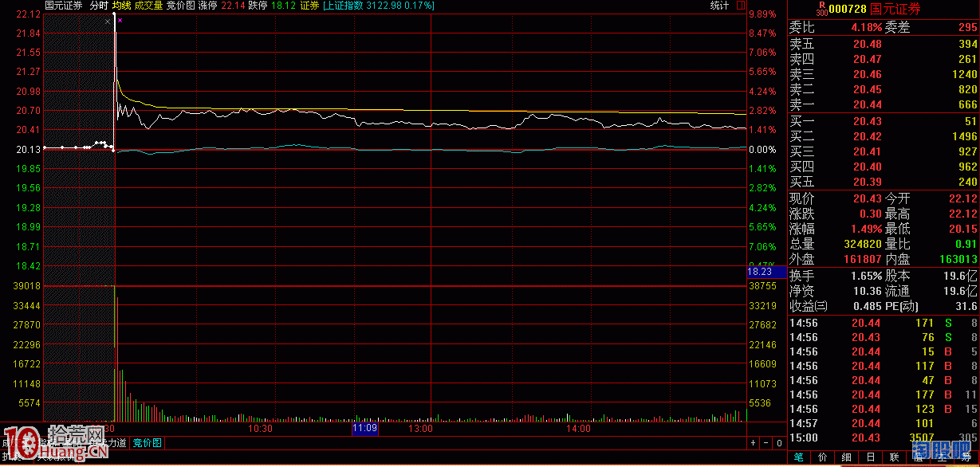The height and width of the screenshot is (467, 980).
Task: Click the 买三 price 20.41
Action: pos(868,151)
